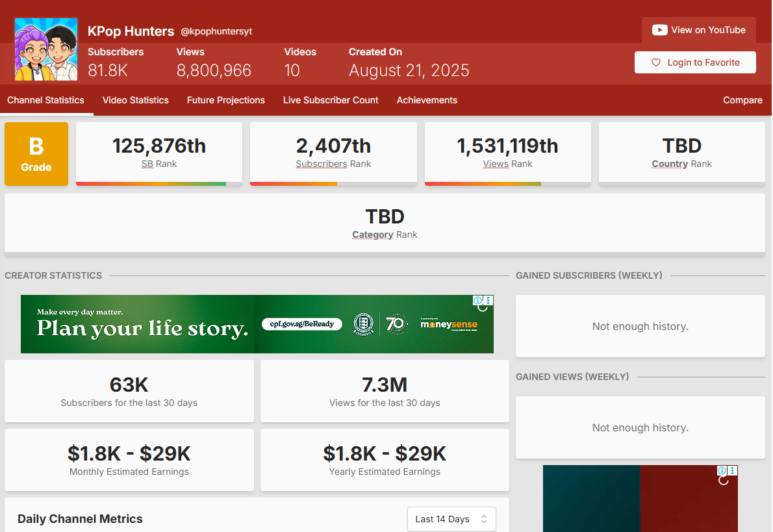This screenshot has height=532, width=773.
Task: Click the Gained Views Weekly not enough history box
Action: tap(640, 427)
